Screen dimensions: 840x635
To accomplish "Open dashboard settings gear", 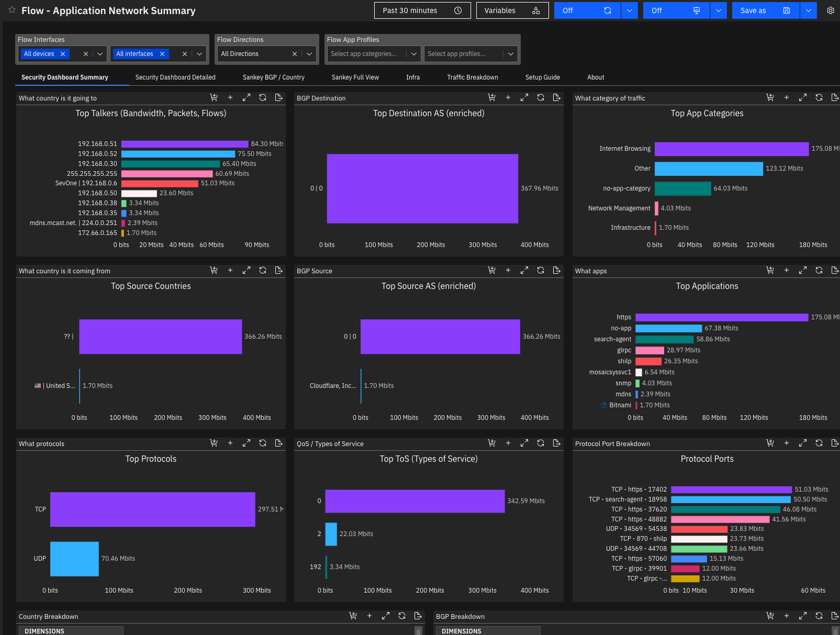I will tap(830, 11).
